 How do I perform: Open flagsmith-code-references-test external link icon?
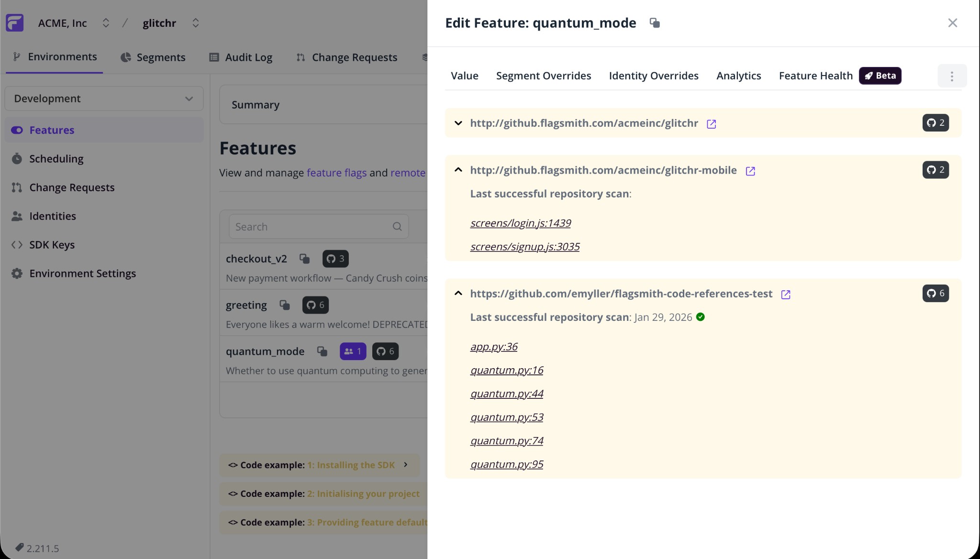pyautogui.click(x=785, y=294)
